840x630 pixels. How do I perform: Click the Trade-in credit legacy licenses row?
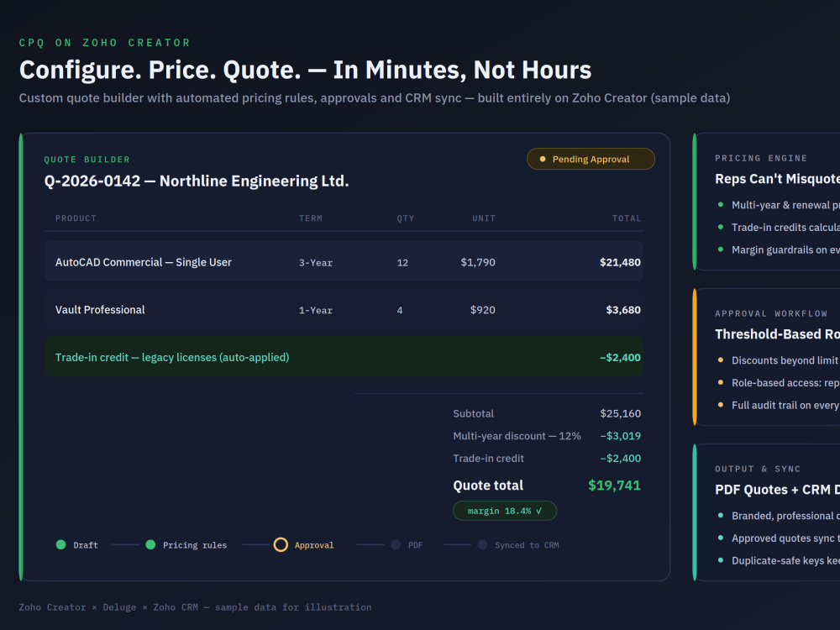(x=344, y=357)
